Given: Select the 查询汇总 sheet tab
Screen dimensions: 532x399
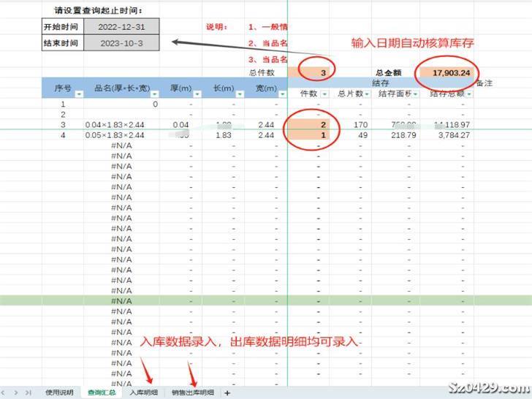Looking at the screenshot, I should click(102, 392).
